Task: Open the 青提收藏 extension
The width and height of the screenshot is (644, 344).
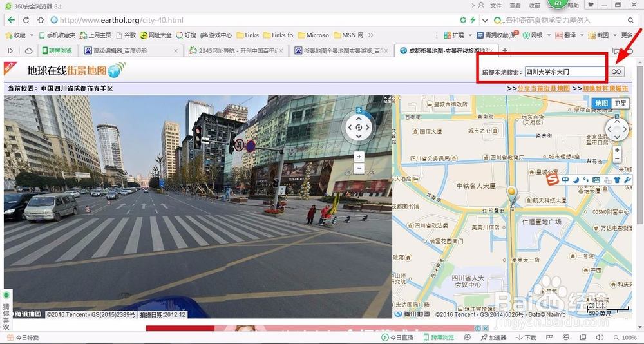Action: pyautogui.click(x=497, y=35)
